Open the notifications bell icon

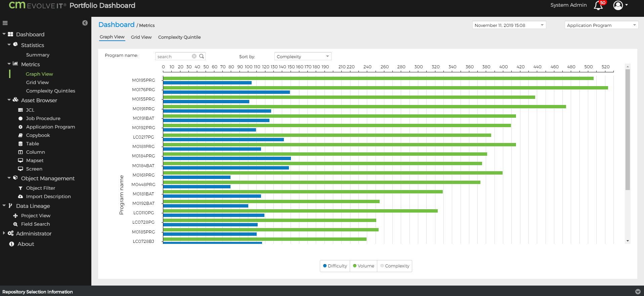[598, 5]
